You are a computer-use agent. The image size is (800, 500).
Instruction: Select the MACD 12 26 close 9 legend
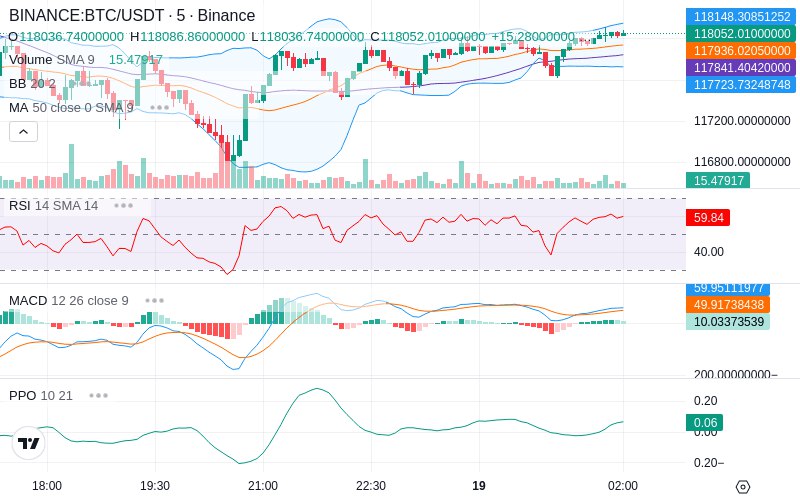pyautogui.click(x=68, y=301)
